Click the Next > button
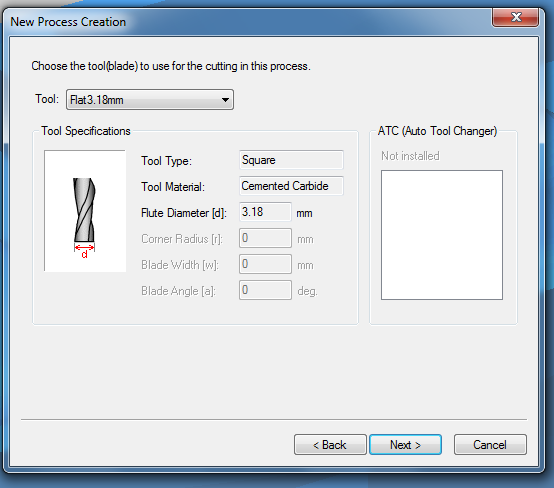The image size is (554, 488). point(405,445)
